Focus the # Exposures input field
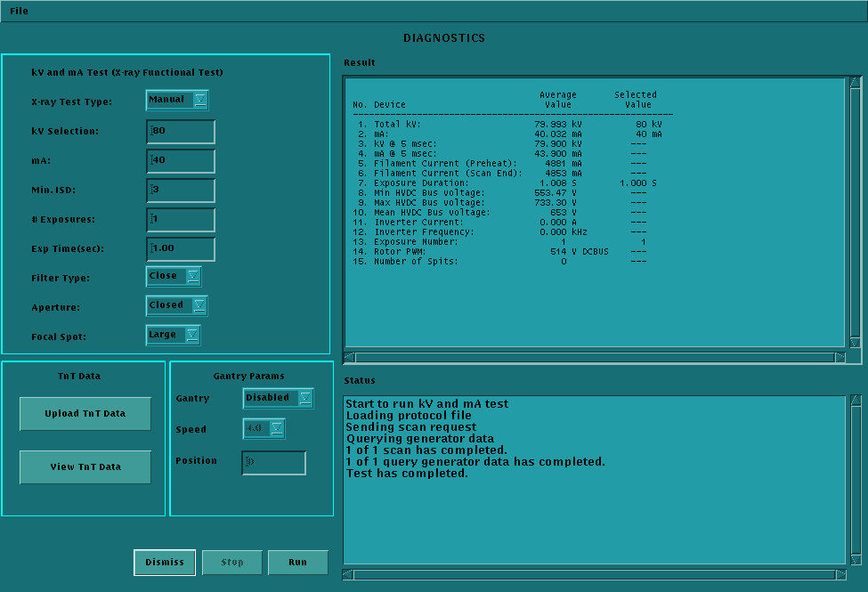This screenshot has height=592, width=868. pyautogui.click(x=182, y=220)
